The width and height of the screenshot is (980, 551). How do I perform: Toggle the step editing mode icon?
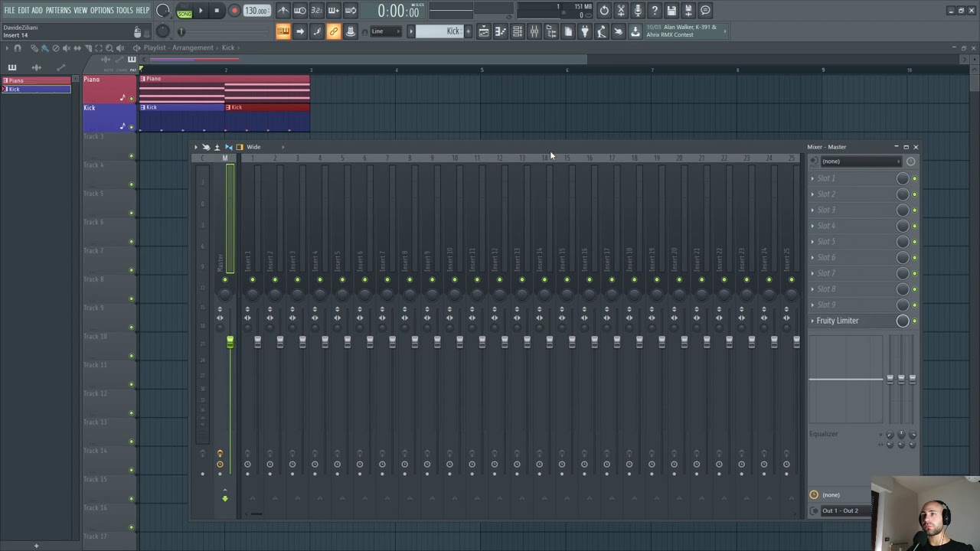[317, 31]
